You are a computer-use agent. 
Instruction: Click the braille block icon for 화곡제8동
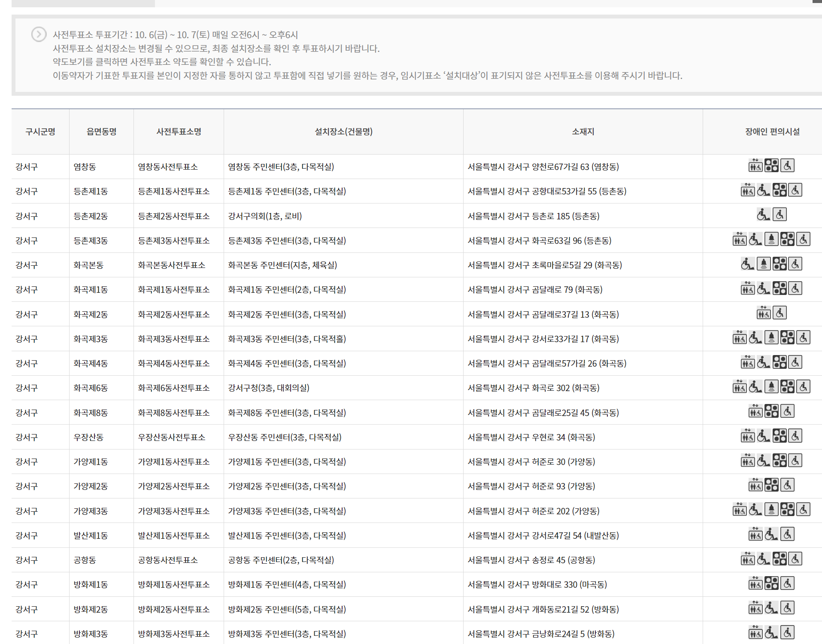[771, 412]
